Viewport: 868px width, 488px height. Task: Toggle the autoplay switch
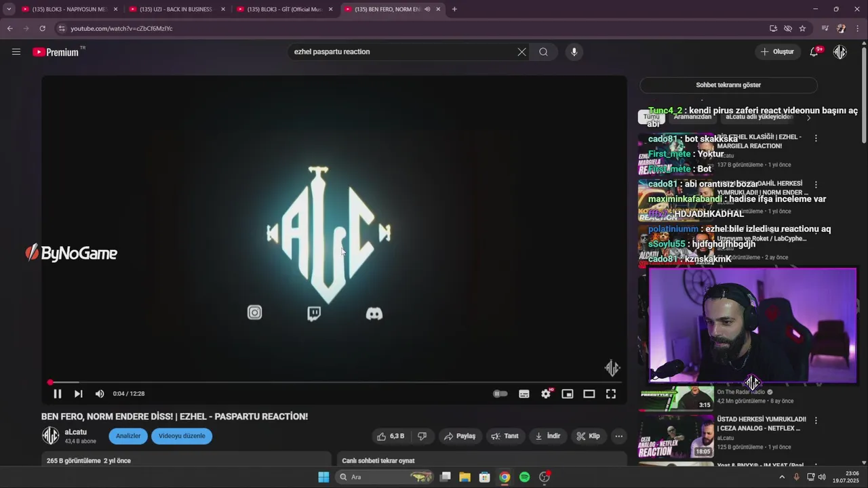pos(500,394)
